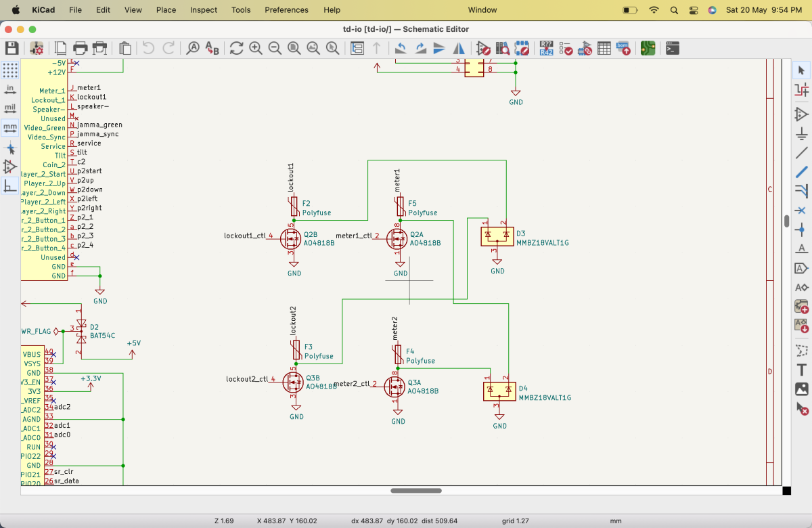The width and height of the screenshot is (812, 528).
Task: Switch units to mils
Action: coord(10,108)
